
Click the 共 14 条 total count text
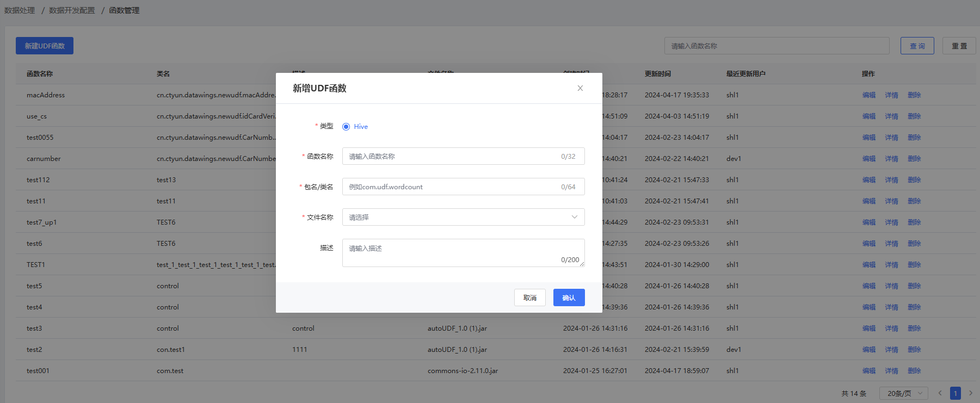[x=854, y=393]
